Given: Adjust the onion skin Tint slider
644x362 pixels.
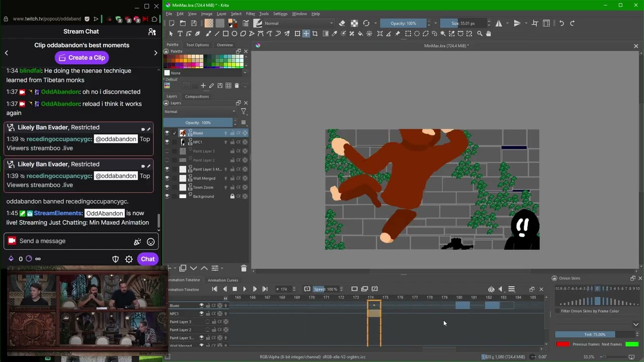Looking at the screenshot, I should click(595, 335).
